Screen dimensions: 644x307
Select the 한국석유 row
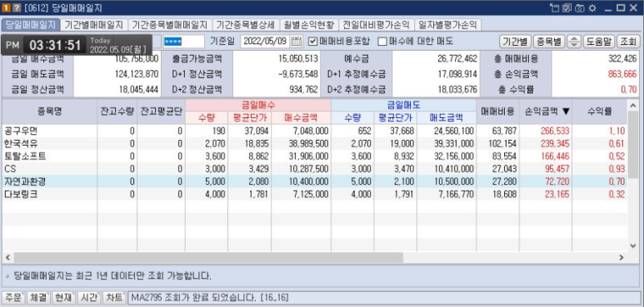click(314, 144)
